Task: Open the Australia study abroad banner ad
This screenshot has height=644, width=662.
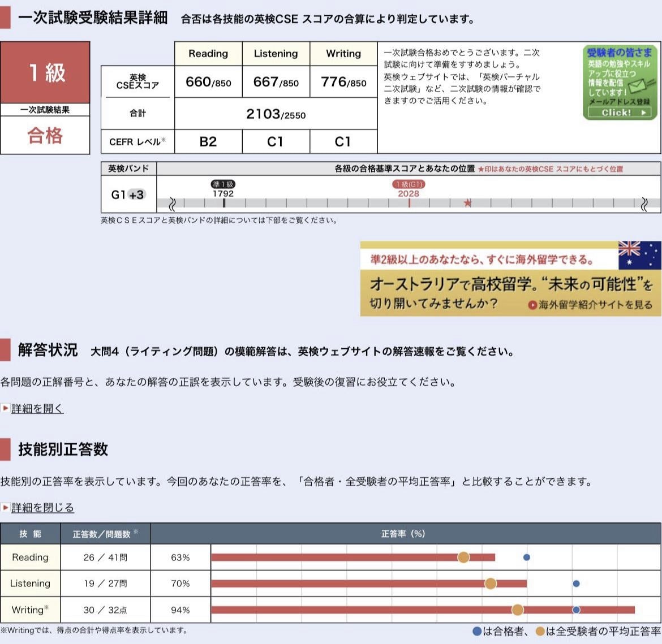Action: [510, 279]
